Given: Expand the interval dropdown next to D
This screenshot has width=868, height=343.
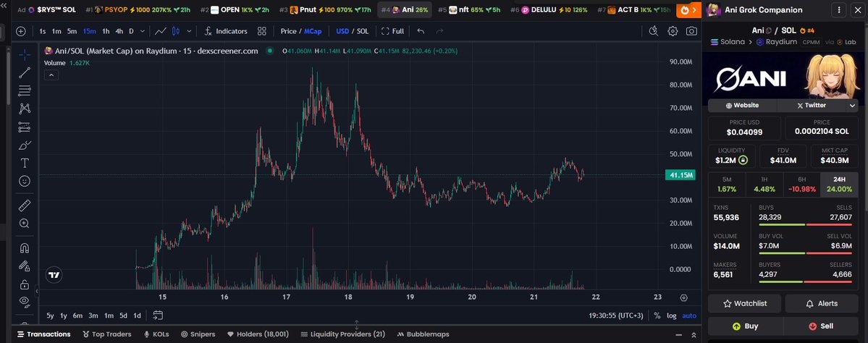Looking at the screenshot, I should click(x=143, y=31).
